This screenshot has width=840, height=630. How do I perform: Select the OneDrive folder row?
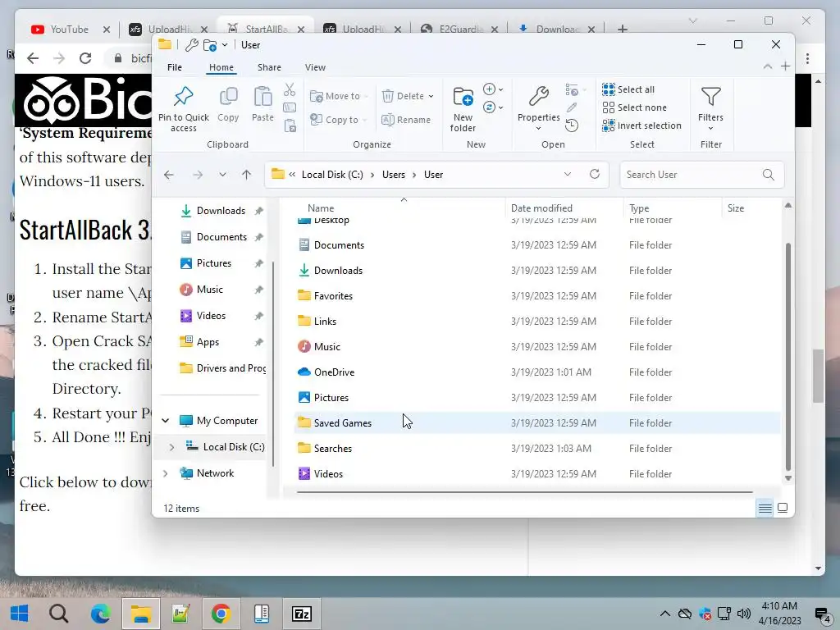[x=537, y=372]
